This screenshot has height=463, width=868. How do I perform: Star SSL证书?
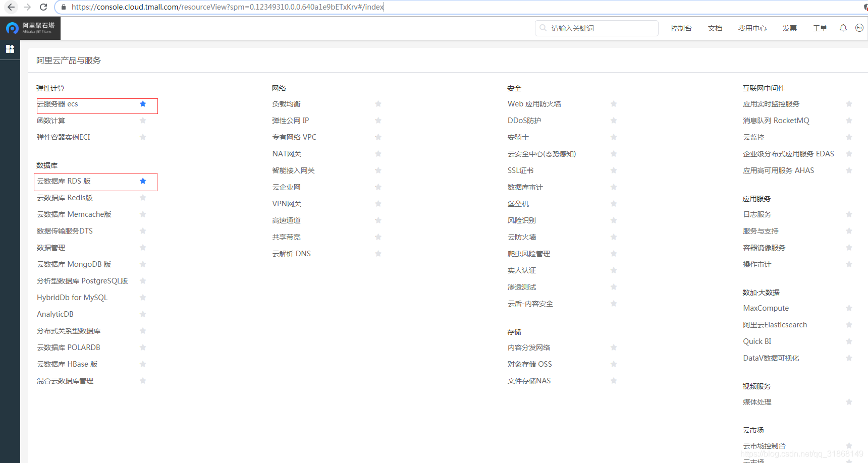[614, 170]
